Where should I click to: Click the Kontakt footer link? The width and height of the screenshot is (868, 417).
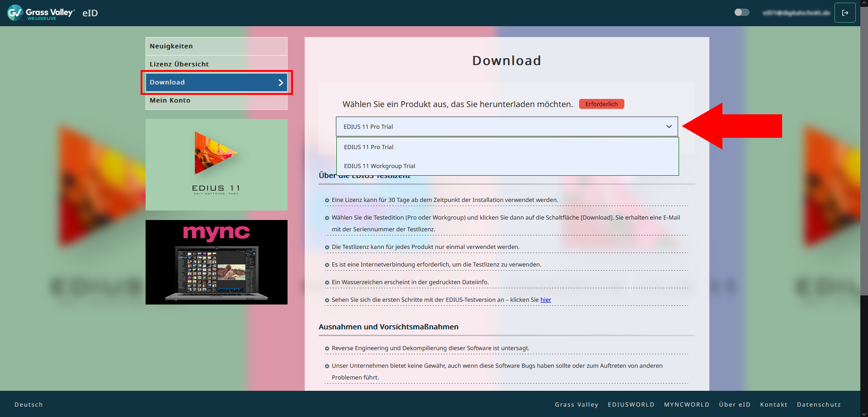pos(773,404)
